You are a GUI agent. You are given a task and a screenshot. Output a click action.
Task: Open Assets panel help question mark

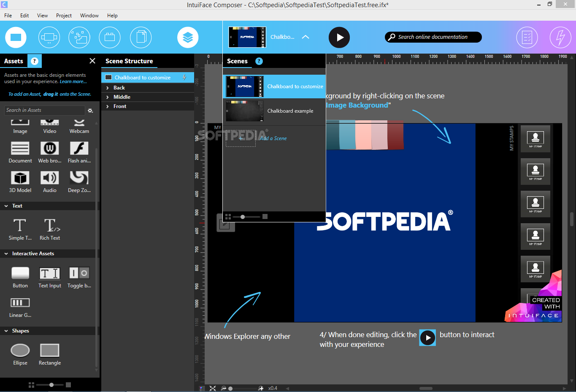click(35, 61)
